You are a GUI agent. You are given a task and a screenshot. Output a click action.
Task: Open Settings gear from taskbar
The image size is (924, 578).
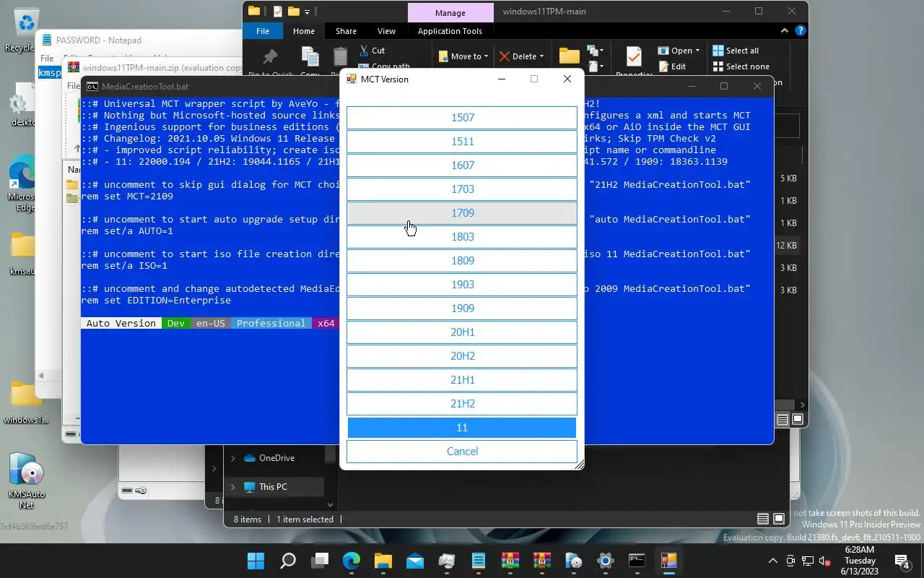[605, 561]
